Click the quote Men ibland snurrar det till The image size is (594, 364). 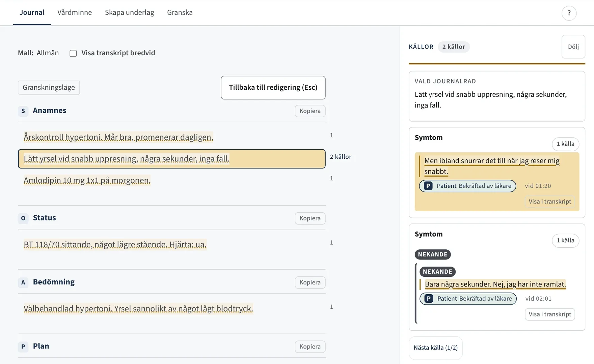(x=492, y=166)
